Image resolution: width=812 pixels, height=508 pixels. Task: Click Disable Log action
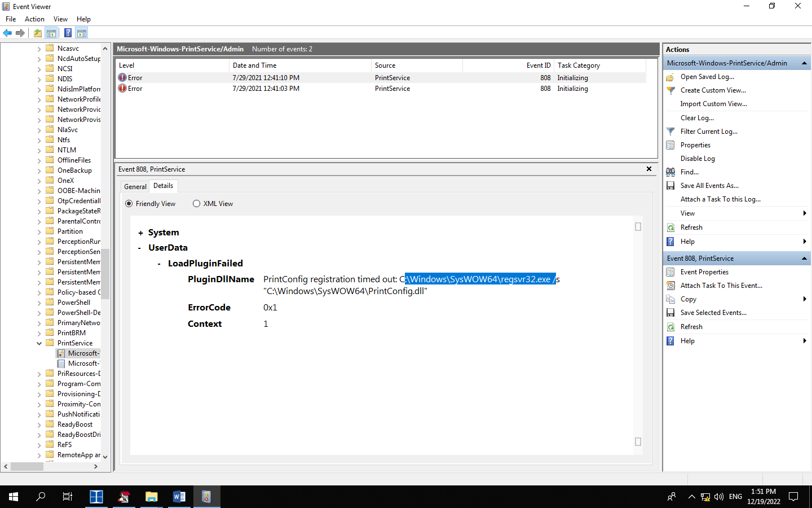coord(698,159)
